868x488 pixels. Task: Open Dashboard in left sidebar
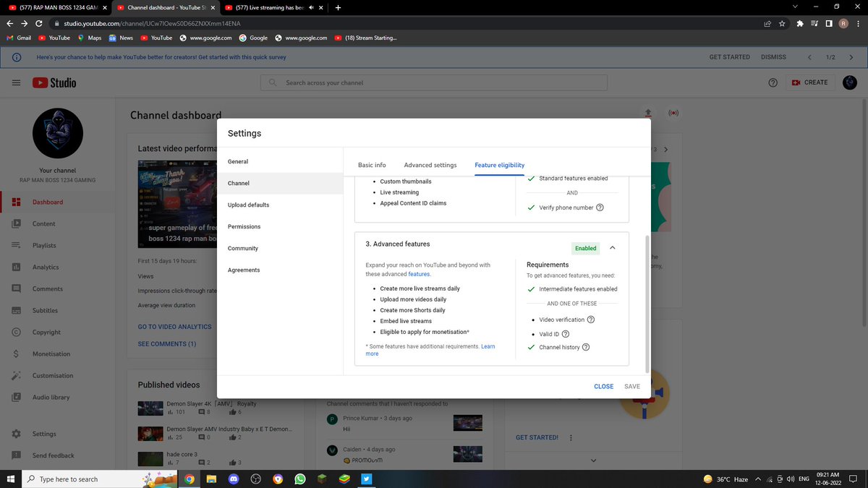[58, 202]
